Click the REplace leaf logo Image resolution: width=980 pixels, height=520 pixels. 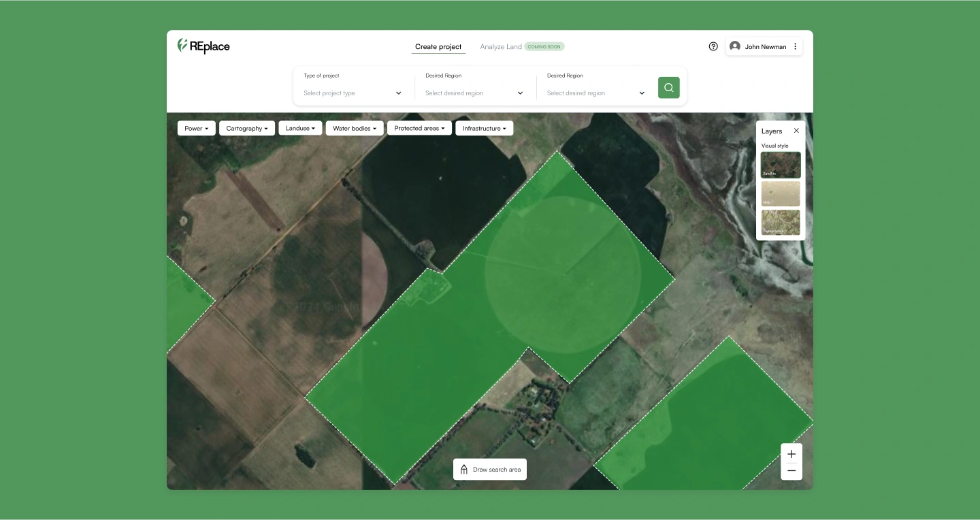(x=182, y=46)
